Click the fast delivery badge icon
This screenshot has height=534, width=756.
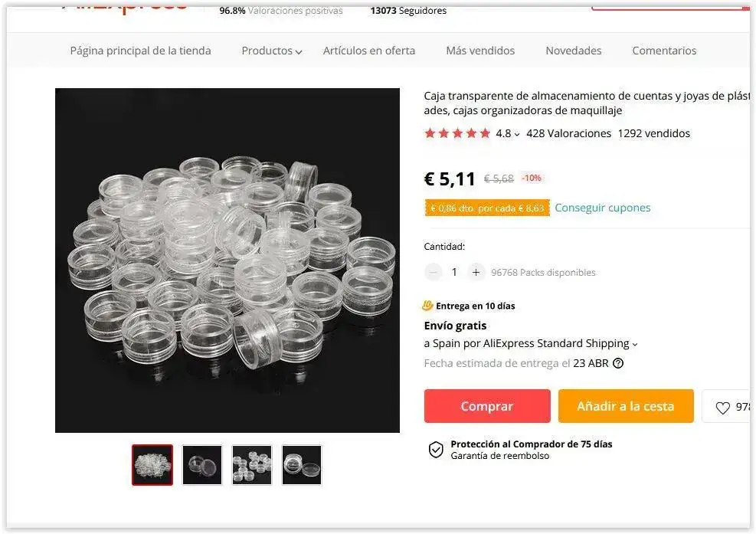coord(428,306)
